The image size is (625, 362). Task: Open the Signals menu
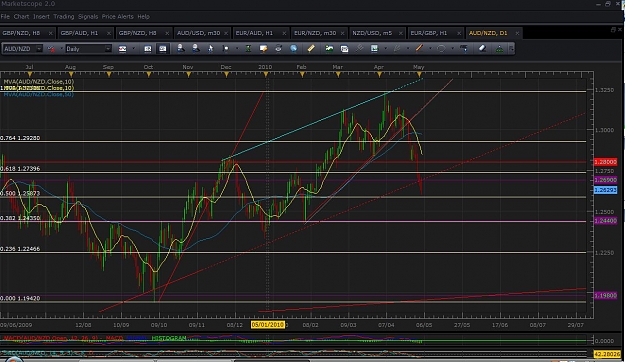(88, 16)
